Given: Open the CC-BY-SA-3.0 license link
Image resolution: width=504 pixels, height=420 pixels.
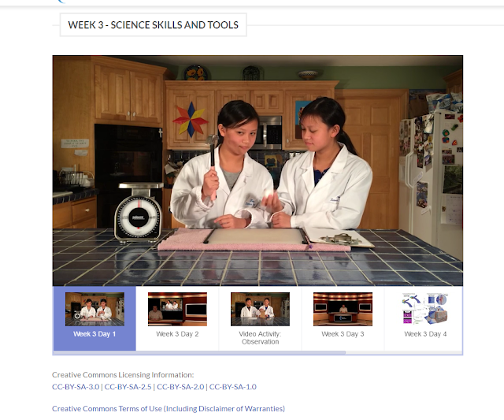Looking at the screenshot, I should tap(76, 387).
